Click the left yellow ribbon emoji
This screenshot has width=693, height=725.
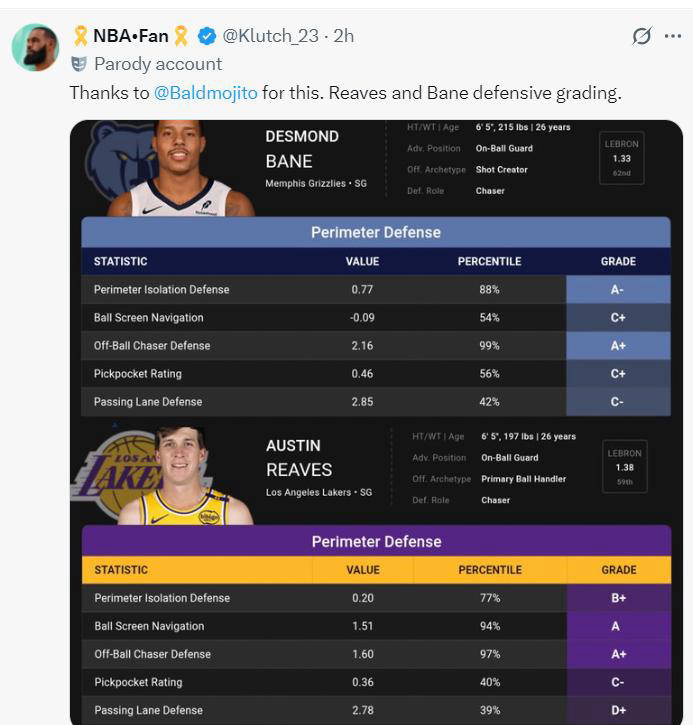point(80,36)
